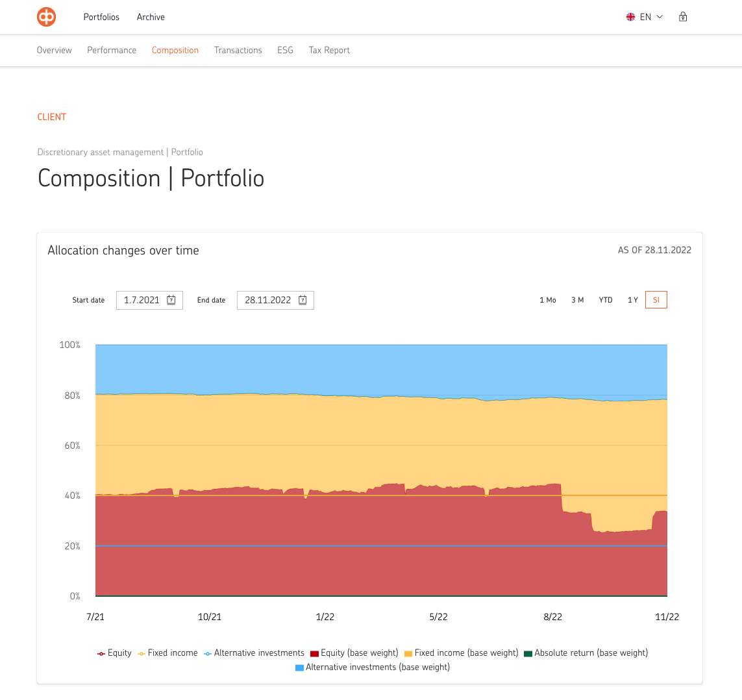Go to Portfolios in top navigation
Viewport: 742px width, 700px height.
coord(101,17)
